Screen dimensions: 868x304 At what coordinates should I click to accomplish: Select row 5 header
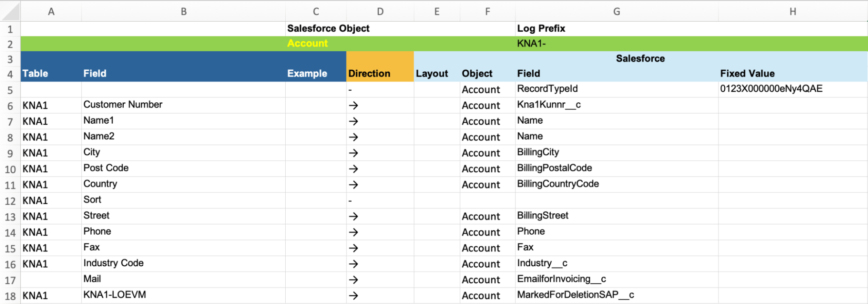pos(10,90)
